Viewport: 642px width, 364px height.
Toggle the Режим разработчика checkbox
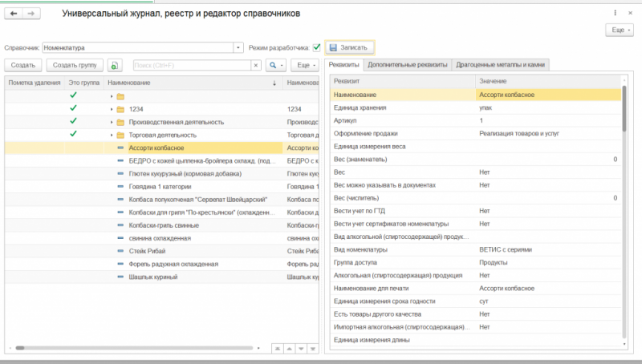point(316,47)
